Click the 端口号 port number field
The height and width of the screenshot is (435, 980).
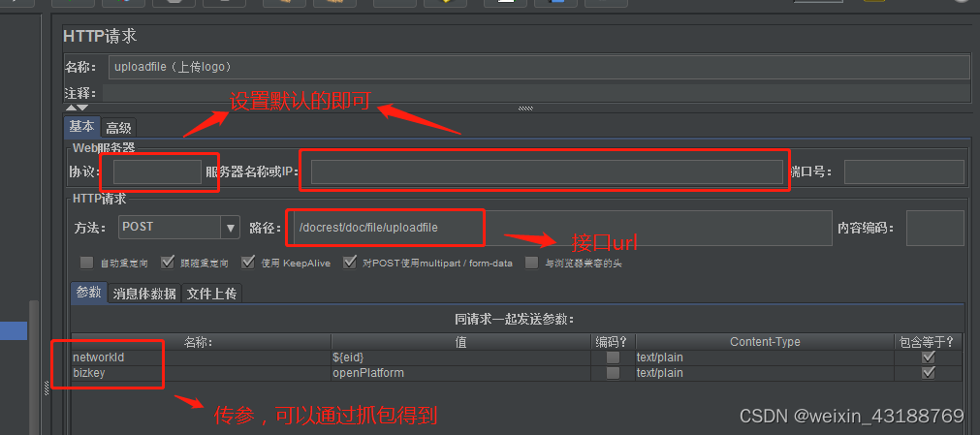903,171
